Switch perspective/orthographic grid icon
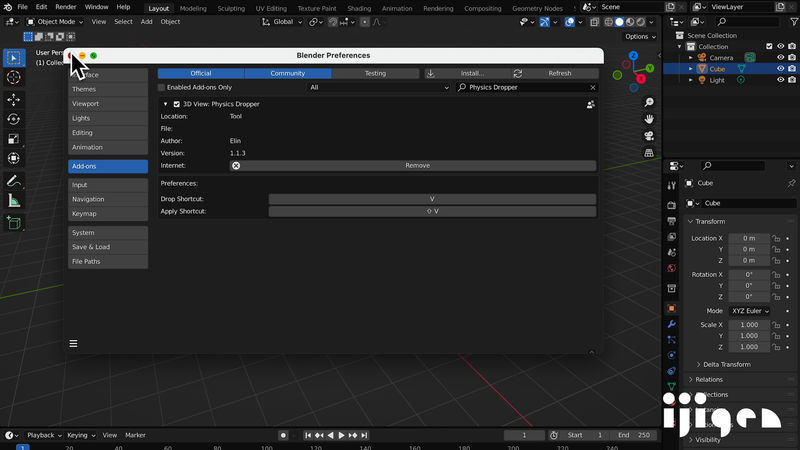 [649, 153]
